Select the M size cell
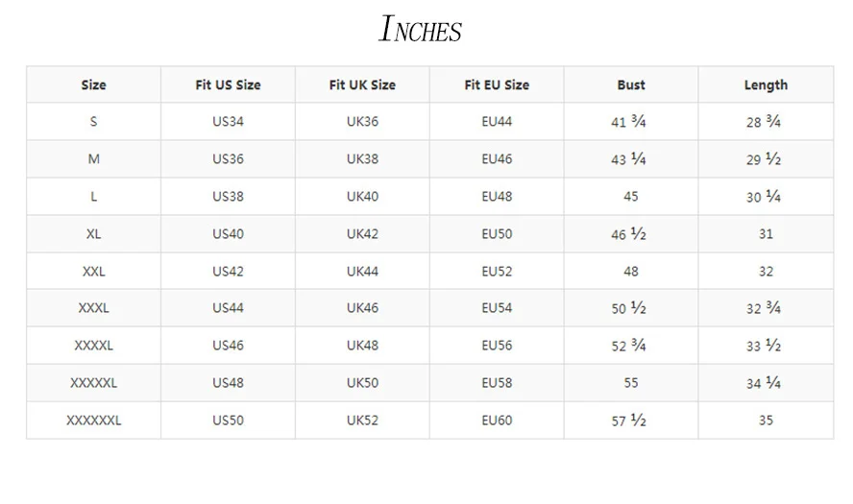Screen dimensions: 853x504 93,158
